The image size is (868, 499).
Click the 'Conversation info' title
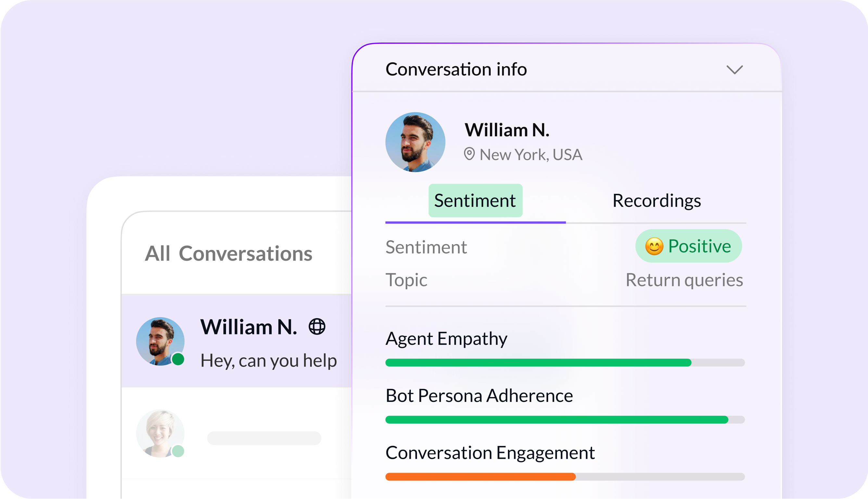(x=456, y=69)
